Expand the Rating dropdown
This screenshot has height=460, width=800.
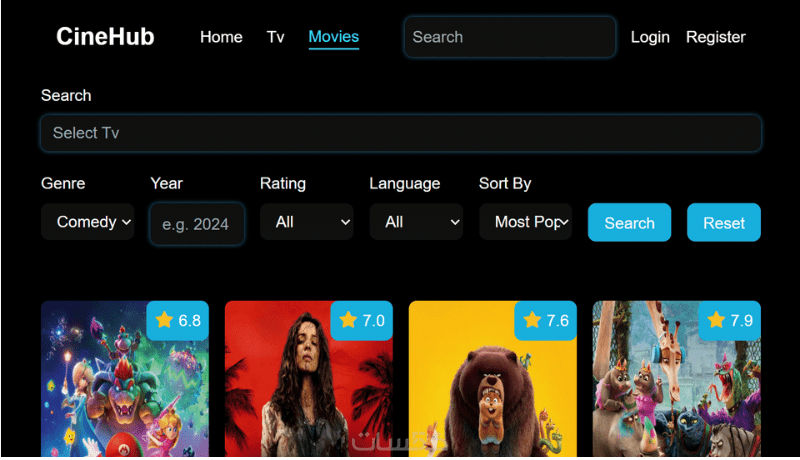tap(307, 222)
